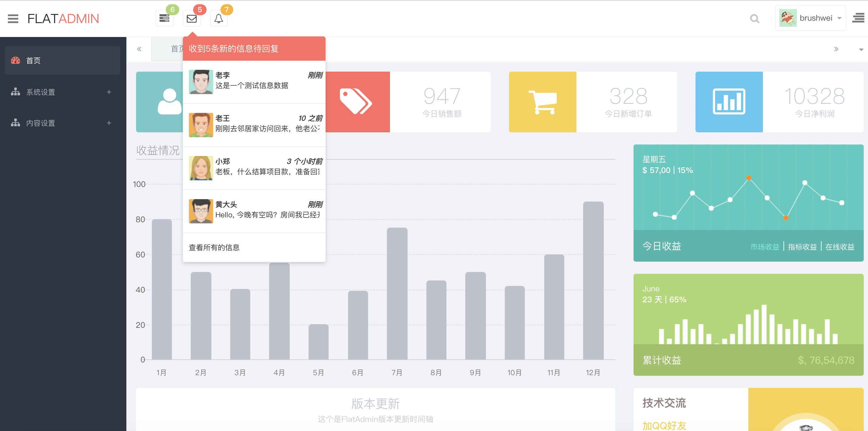Image resolution: width=868 pixels, height=431 pixels.
Task: Click the 收益情况 chart heading
Action: click(x=158, y=150)
